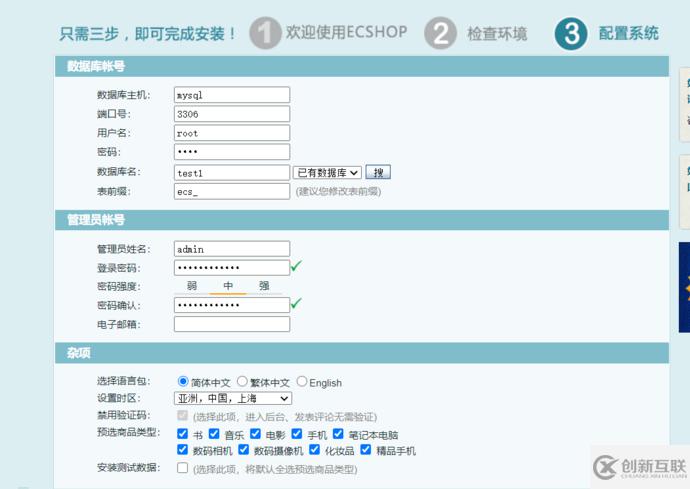Uncheck the 书 product type checkbox

182,434
